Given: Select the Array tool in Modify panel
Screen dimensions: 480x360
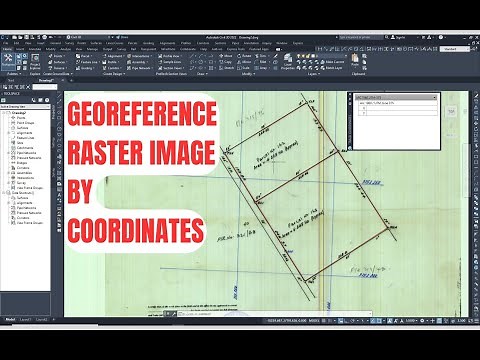Looking at the screenshot, I should [262, 68].
